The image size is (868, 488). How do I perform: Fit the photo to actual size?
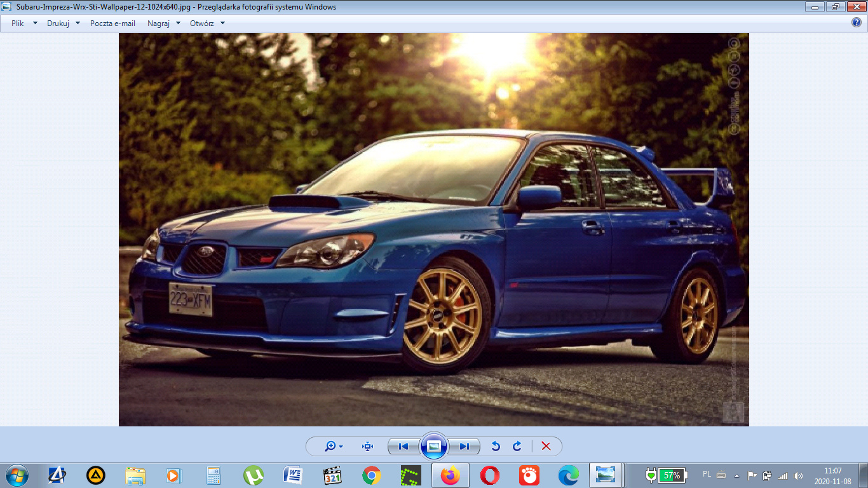367,447
